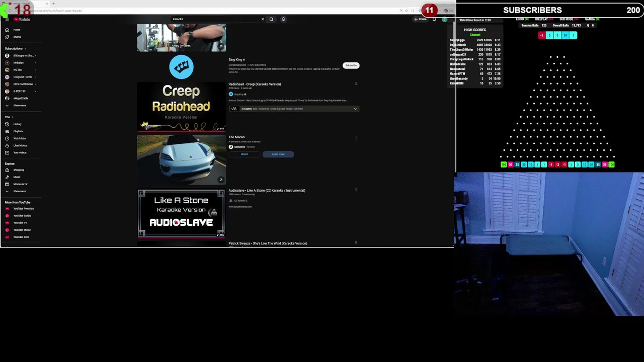644x362 pixels.
Task: Open Watch later in sidebar
Action: (20, 138)
